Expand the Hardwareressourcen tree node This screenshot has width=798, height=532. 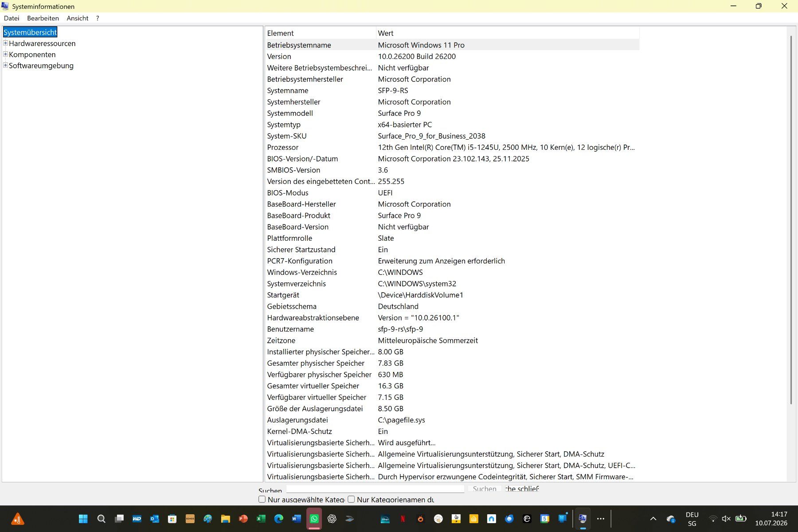(x=5, y=43)
